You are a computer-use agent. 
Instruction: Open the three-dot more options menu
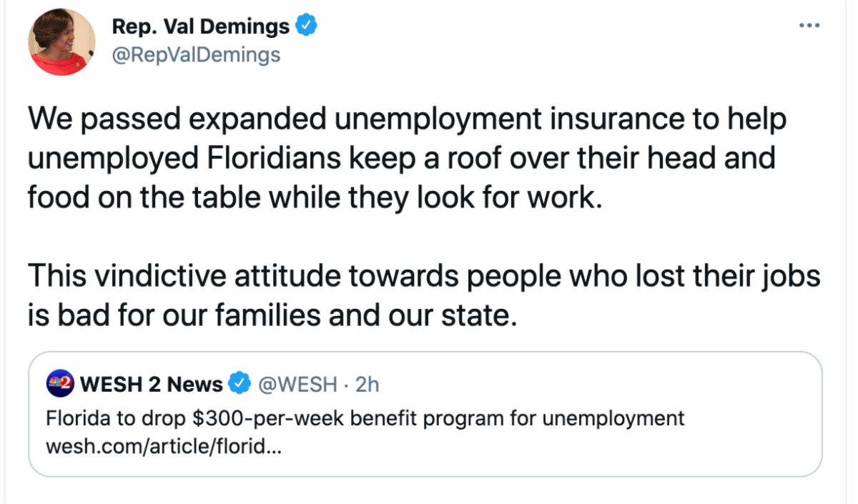click(809, 26)
